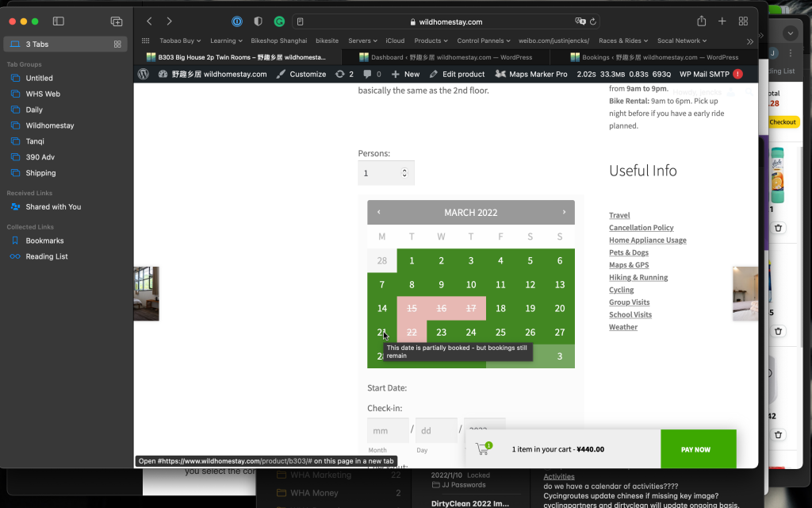Open the Grammarly extension icon
Image resolution: width=812 pixels, height=508 pixels.
click(x=279, y=21)
